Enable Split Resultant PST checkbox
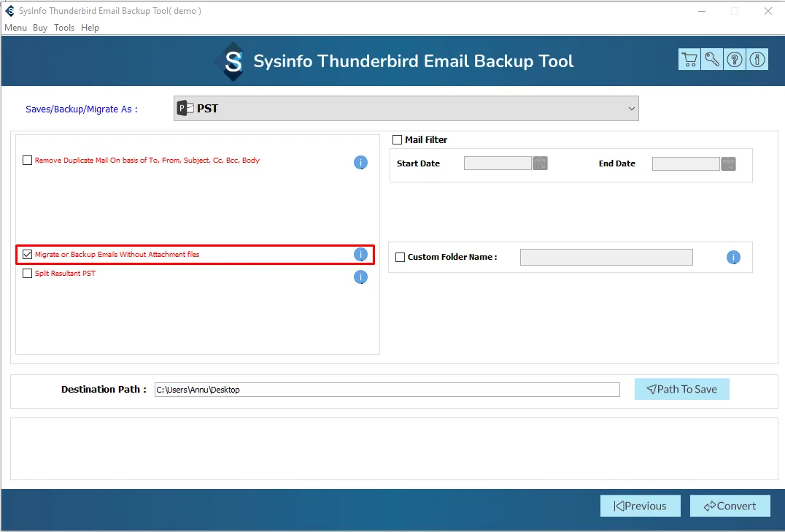 28,274
